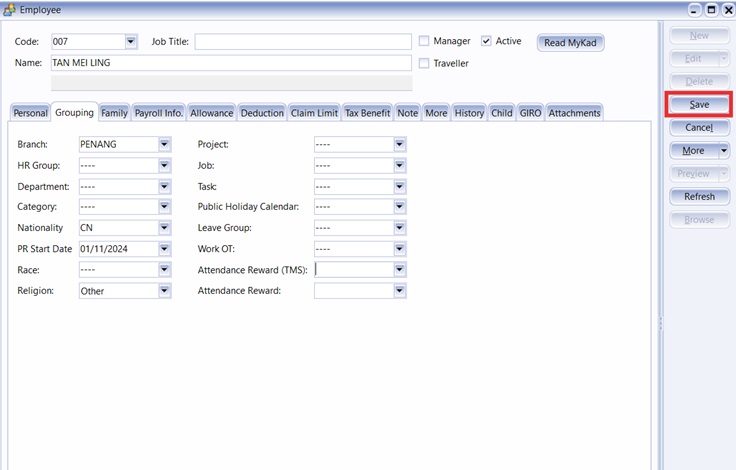Expand the Religion dropdown
This screenshot has width=736, height=470.
pyautogui.click(x=165, y=291)
